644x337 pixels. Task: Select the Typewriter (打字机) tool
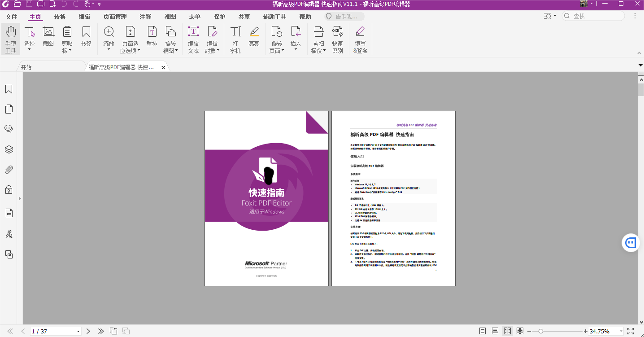[235, 39]
